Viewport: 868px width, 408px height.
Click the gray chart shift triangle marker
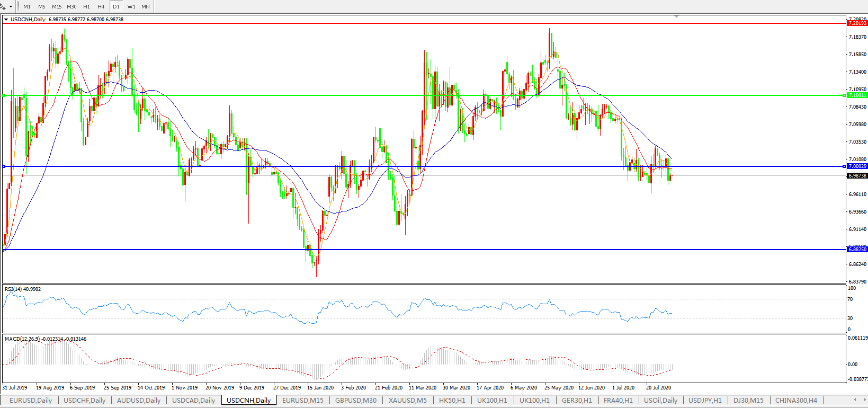tap(676, 17)
